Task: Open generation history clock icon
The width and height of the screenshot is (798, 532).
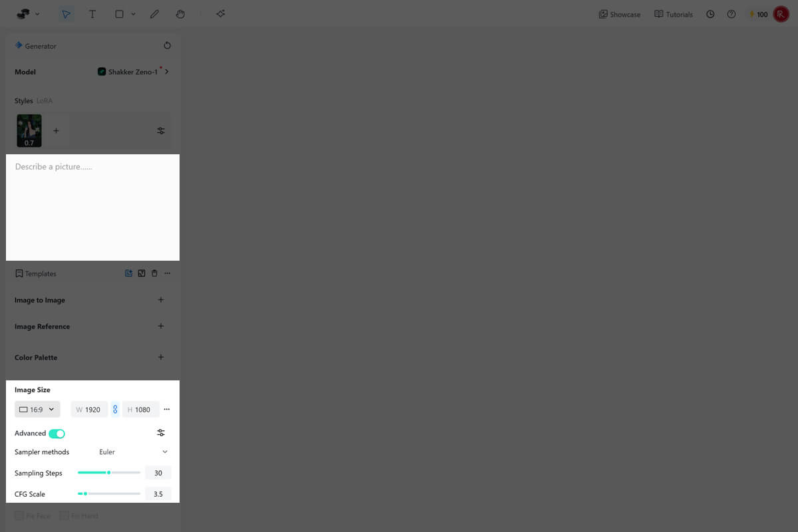Action: [x=710, y=14]
